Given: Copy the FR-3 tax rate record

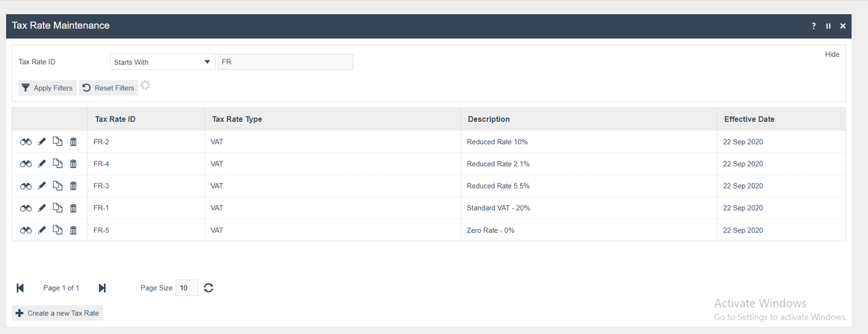Looking at the screenshot, I should 57,186.
